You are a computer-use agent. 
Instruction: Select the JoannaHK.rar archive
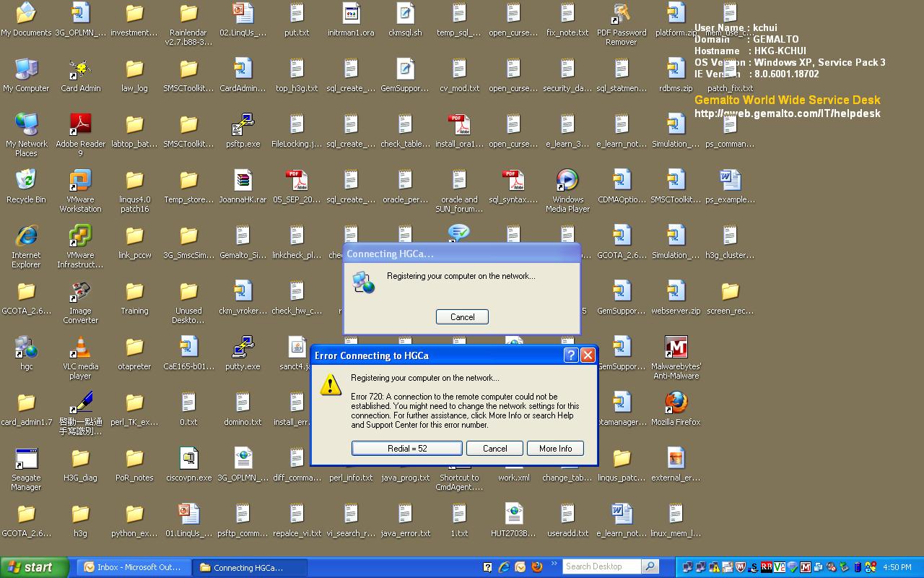tap(243, 186)
